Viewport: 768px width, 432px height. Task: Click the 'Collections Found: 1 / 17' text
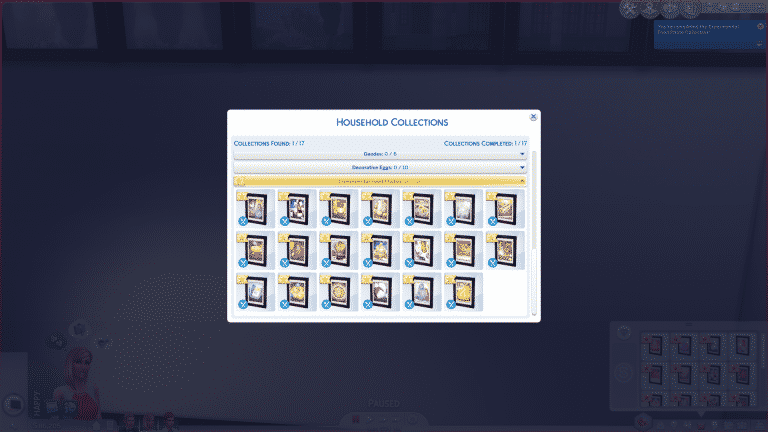click(x=269, y=144)
